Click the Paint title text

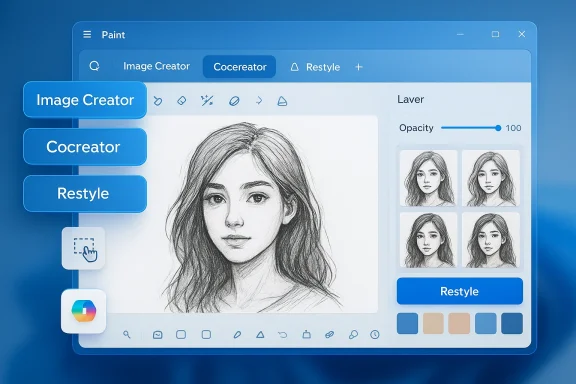pyautogui.click(x=113, y=35)
